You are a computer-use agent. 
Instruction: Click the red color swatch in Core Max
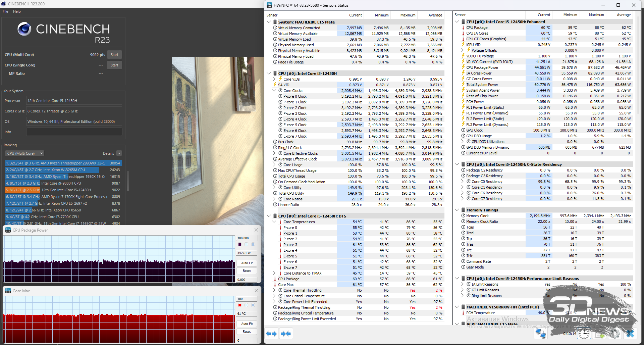coord(239,305)
